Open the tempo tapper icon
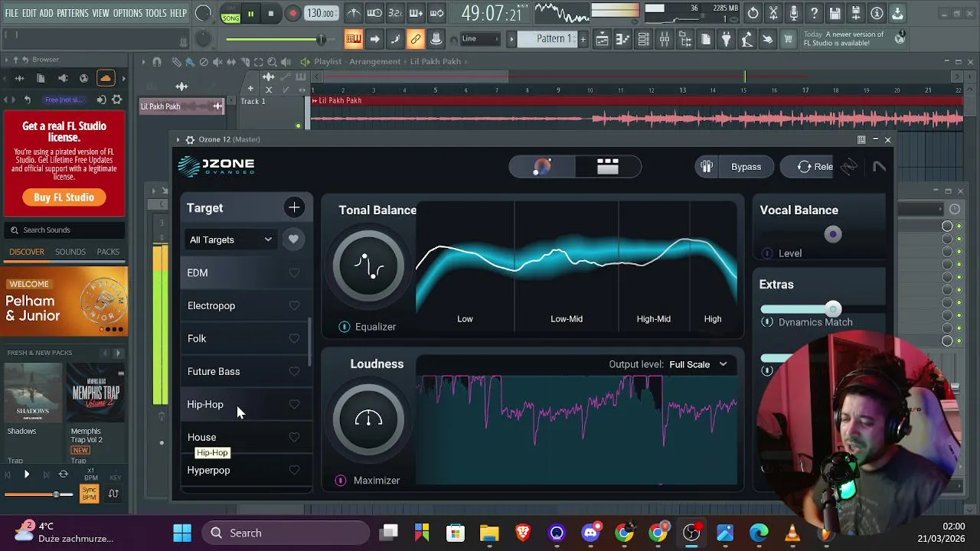 (747, 39)
